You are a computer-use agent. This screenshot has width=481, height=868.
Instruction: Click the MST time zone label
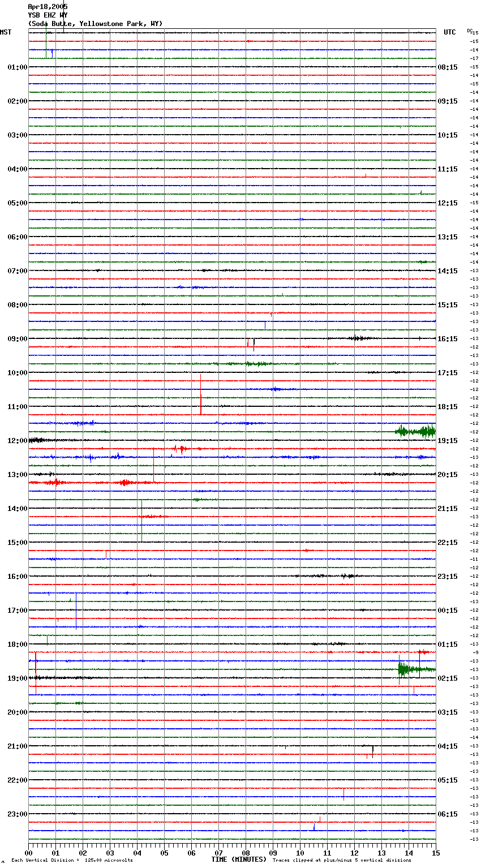tap(6, 32)
